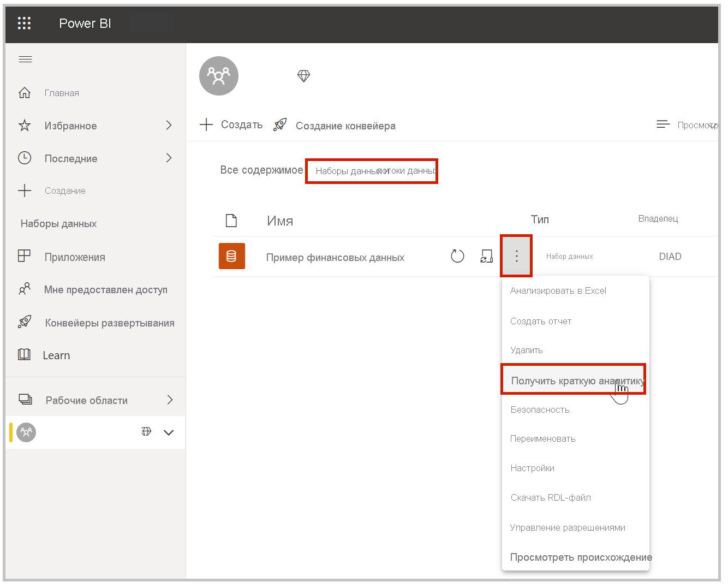Viewport: 728px width, 588px height.
Task: Click the premium diamond icon in sidebar
Action: pyautogui.click(x=146, y=432)
